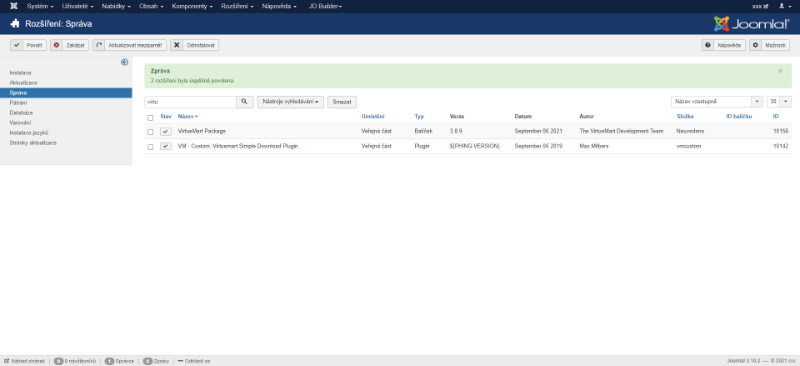Viewport: 800px width, 366px height.
Task: Select the VirtueMart Package row checkbox
Action: pyautogui.click(x=151, y=132)
